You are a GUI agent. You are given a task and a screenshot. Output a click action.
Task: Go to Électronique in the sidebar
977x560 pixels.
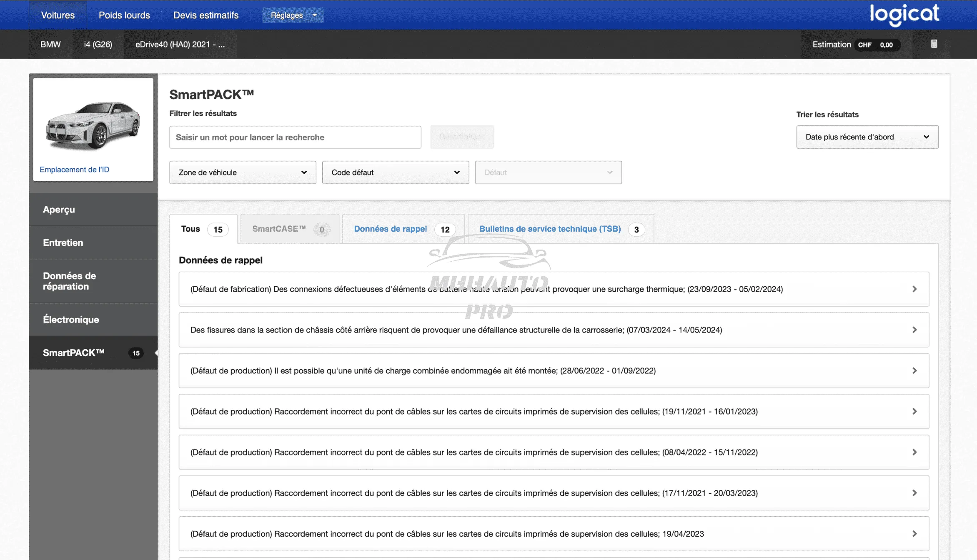[71, 320]
